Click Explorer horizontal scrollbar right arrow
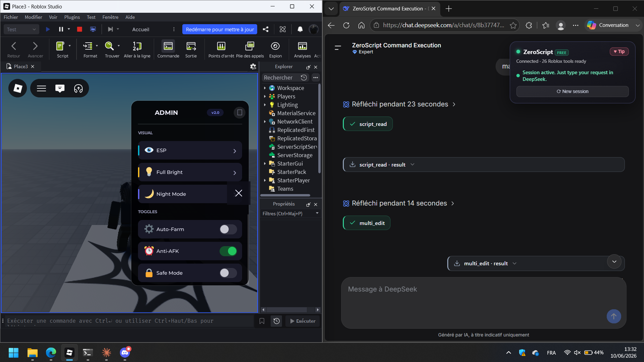Image resolution: width=644 pixels, height=362 pixels. (318, 310)
